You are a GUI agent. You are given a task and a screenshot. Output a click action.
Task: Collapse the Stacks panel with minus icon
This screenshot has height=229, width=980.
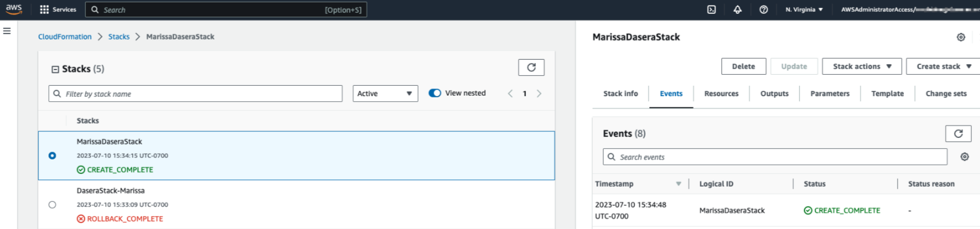(55, 69)
